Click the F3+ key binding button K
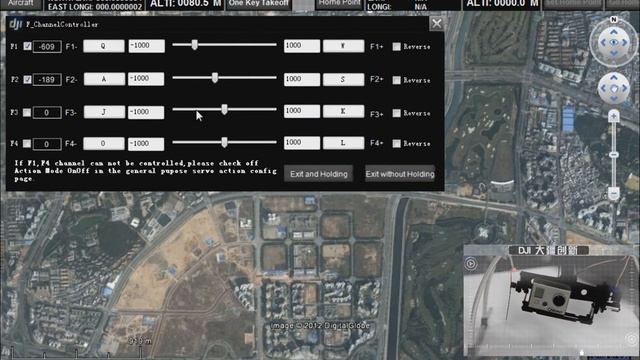 343,111
